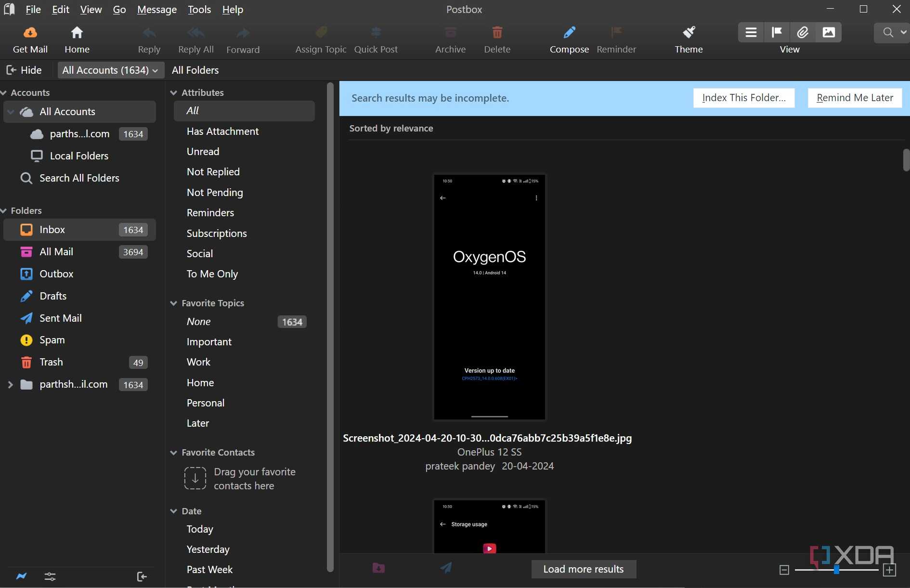Filter messages by Unread attribute
Image resolution: width=910 pixels, height=588 pixels.
[244, 152]
